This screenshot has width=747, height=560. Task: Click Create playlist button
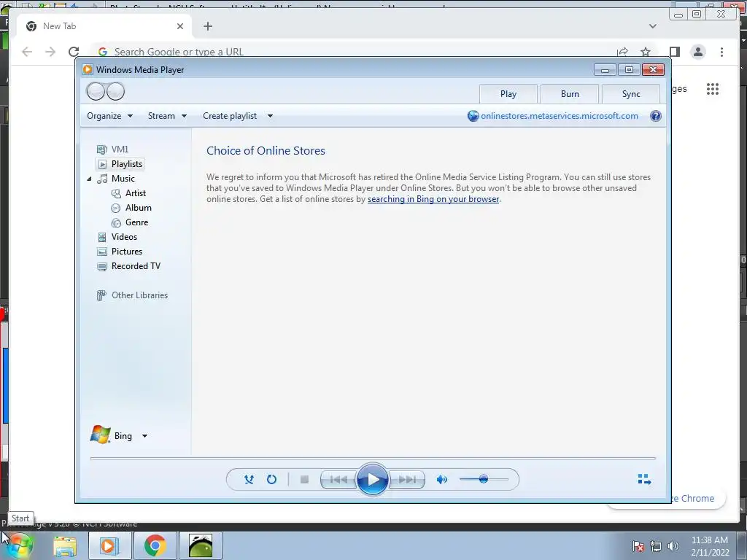(230, 116)
